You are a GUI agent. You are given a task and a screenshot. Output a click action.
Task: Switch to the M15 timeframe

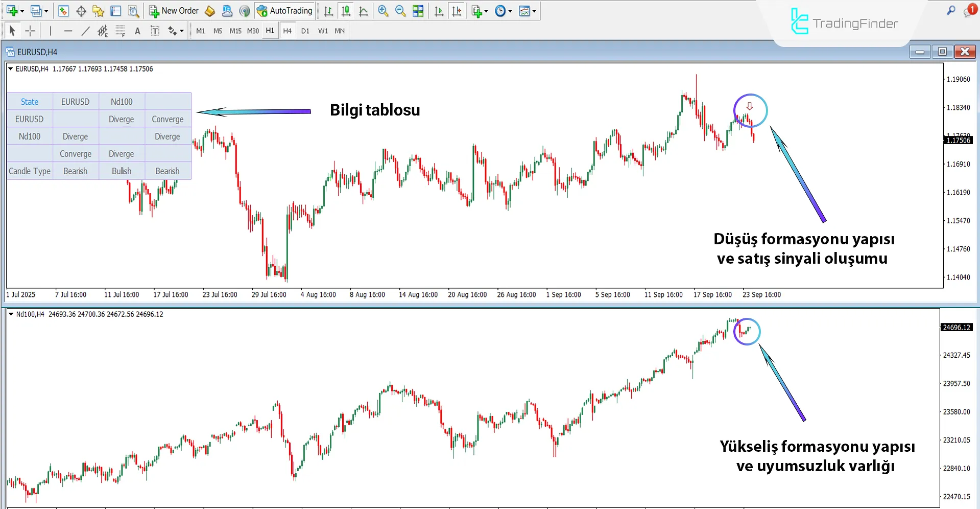[235, 31]
